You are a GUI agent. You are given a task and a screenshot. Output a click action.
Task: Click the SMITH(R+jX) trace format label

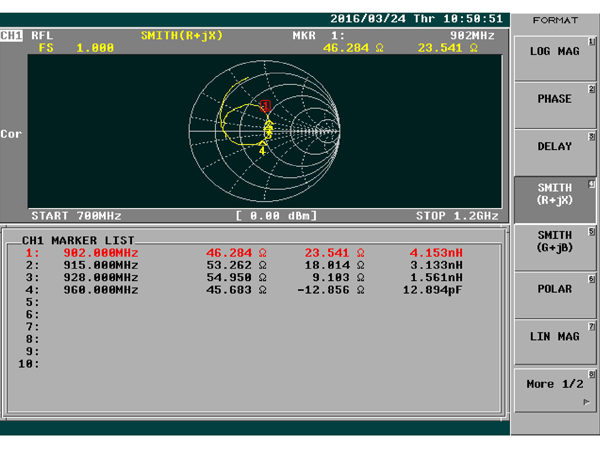(x=182, y=36)
